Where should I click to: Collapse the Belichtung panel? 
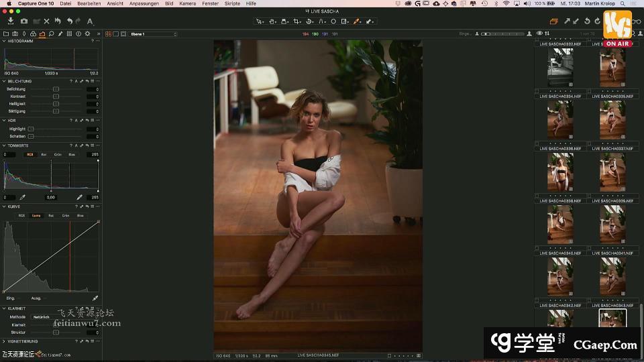coord(4,81)
